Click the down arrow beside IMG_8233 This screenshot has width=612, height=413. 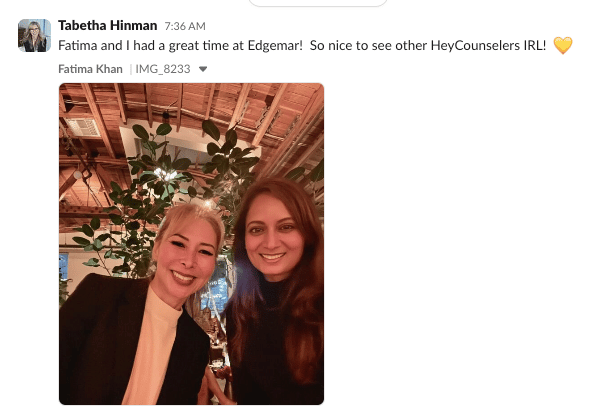[203, 69]
